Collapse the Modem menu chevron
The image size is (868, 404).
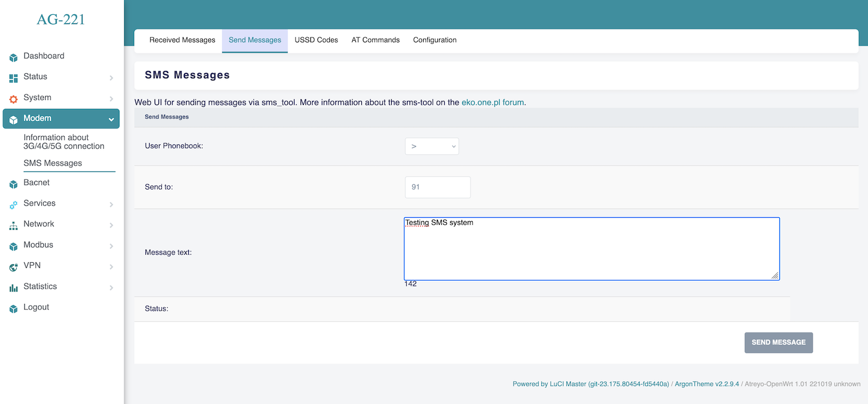point(111,119)
